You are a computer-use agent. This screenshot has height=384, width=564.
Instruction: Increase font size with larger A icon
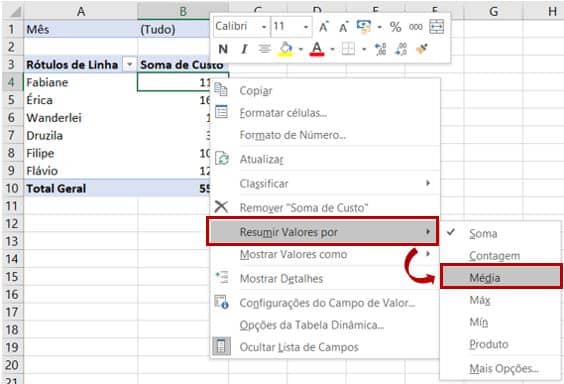click(324, 27)
